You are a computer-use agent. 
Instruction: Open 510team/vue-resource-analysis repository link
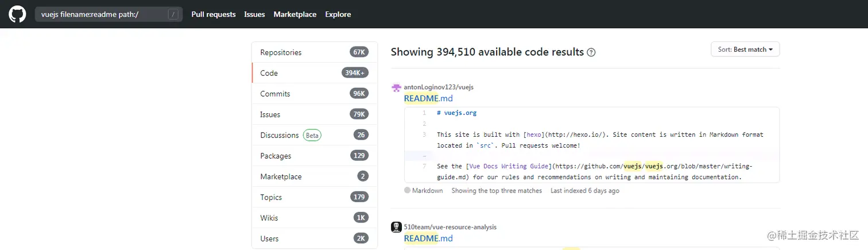(450, 227)
